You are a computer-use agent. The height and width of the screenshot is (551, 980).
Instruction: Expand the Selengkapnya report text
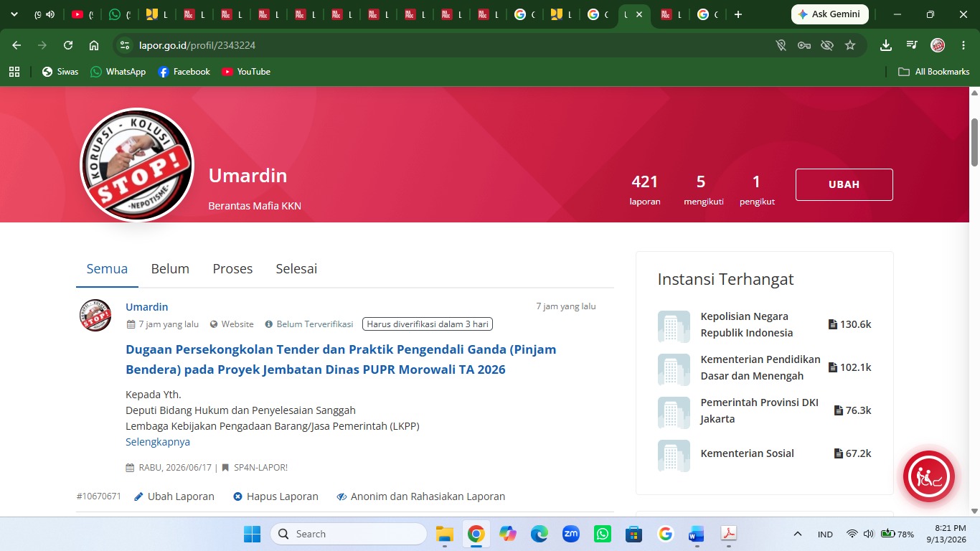(158, 442)
